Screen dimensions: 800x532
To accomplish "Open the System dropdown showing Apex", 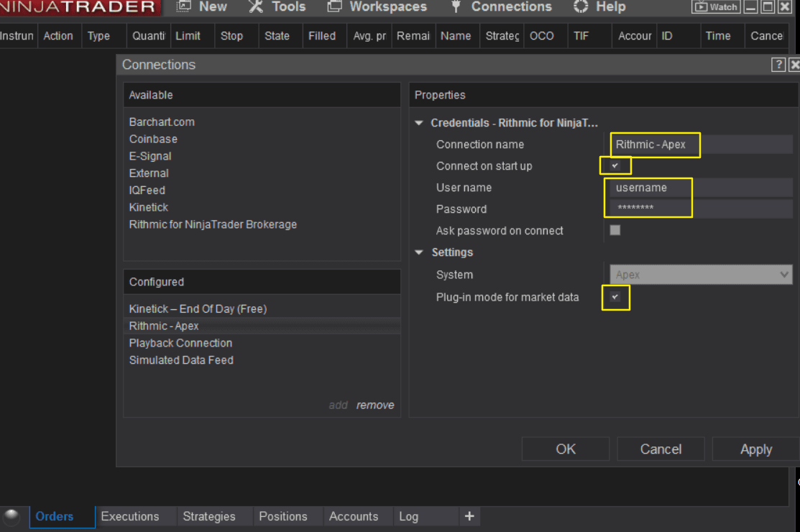I will [701, 275].
